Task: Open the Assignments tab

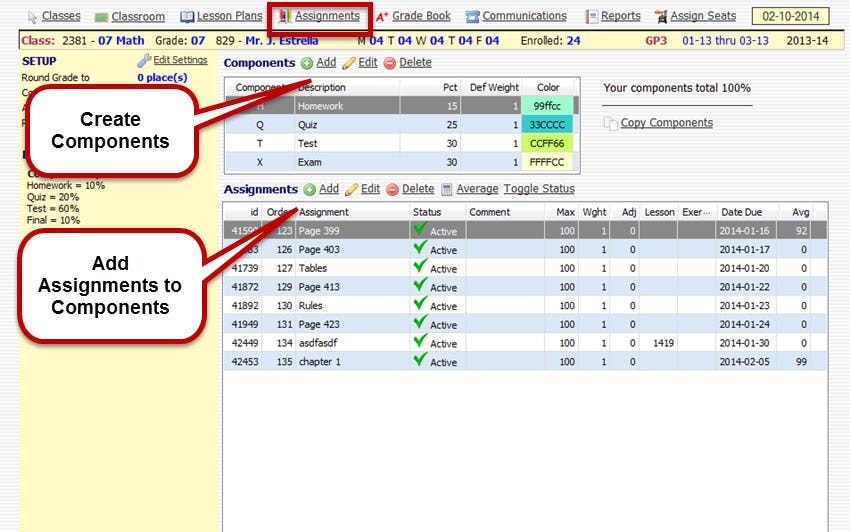Action: pyautogui.click(x=327, y=16)
